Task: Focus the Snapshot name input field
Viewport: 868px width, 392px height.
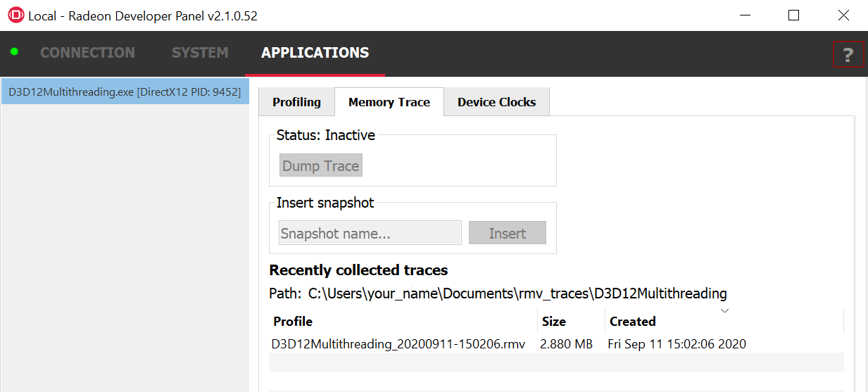Action: click(370, 234)
